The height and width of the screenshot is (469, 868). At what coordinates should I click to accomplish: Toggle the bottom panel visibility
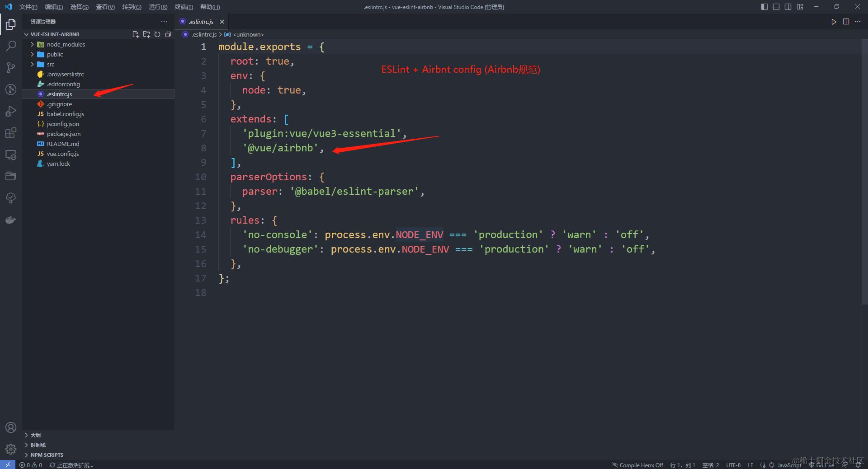[776, 7]
